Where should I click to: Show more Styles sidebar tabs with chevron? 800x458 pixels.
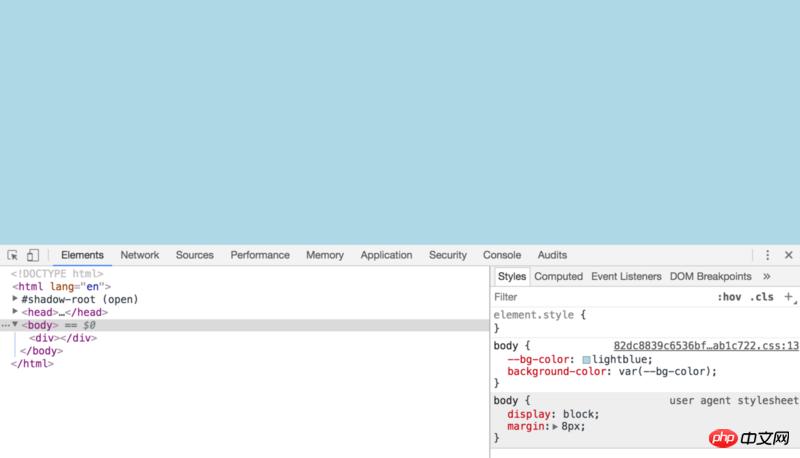pyautogui.click(x=767, y=276)
